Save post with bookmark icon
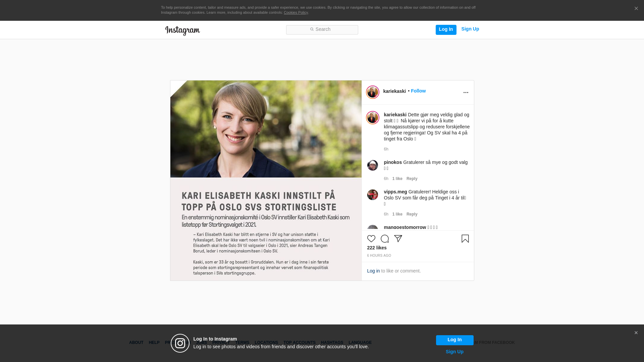The image size is (644, 362). 465,239
